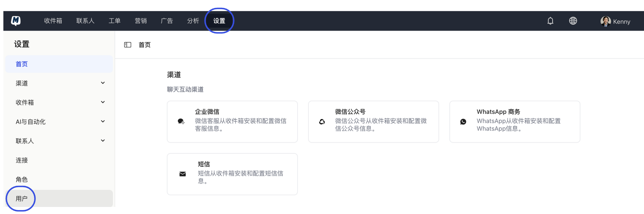Click the WhatsApp card description text
This screenshot has height=214, width=644.
519,125
